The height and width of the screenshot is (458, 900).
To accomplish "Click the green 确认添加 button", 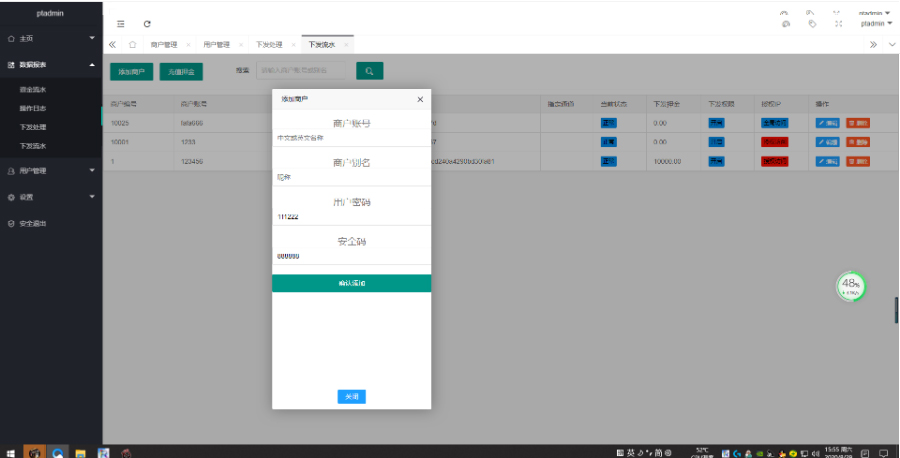I will tap(351, 284).
